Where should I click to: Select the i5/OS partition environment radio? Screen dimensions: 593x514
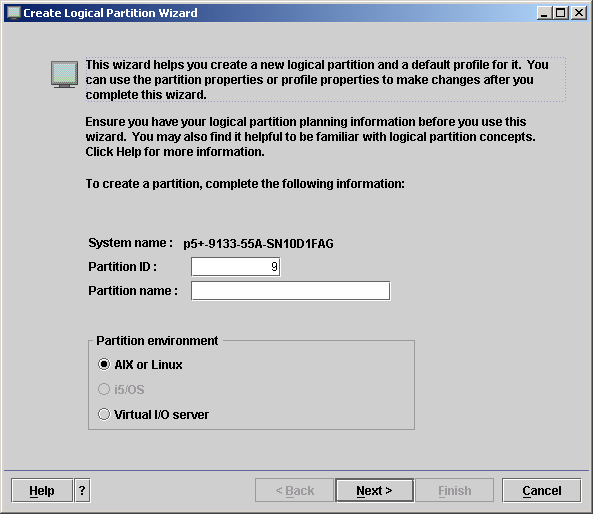tap(104, 389)
